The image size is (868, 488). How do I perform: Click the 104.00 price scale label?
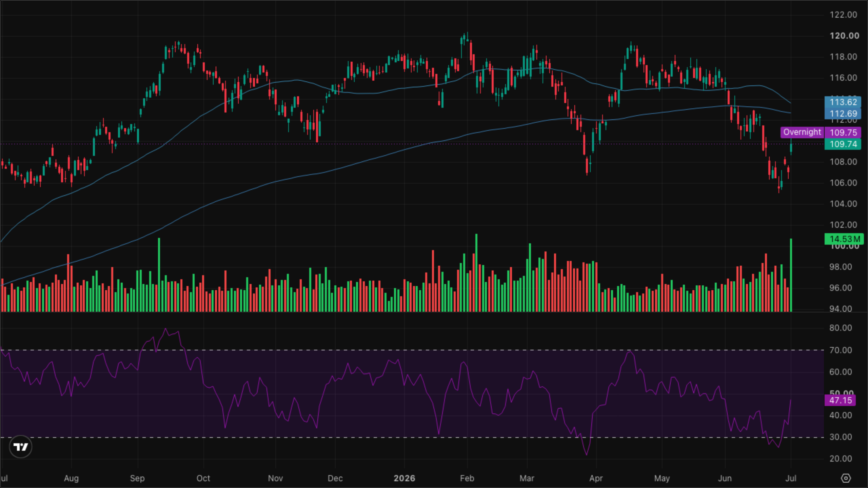843,204
